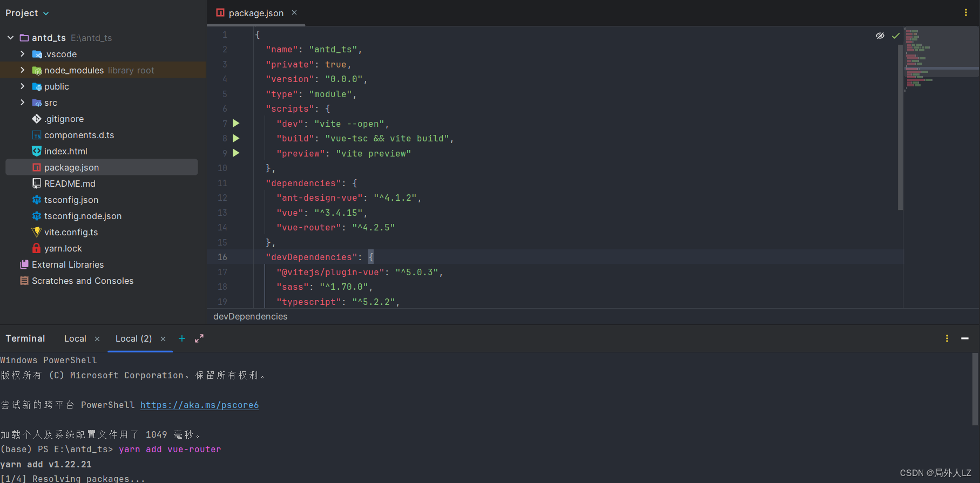Toggle the reader mode eye icon

pyautogui.click(x=880, y=36)
